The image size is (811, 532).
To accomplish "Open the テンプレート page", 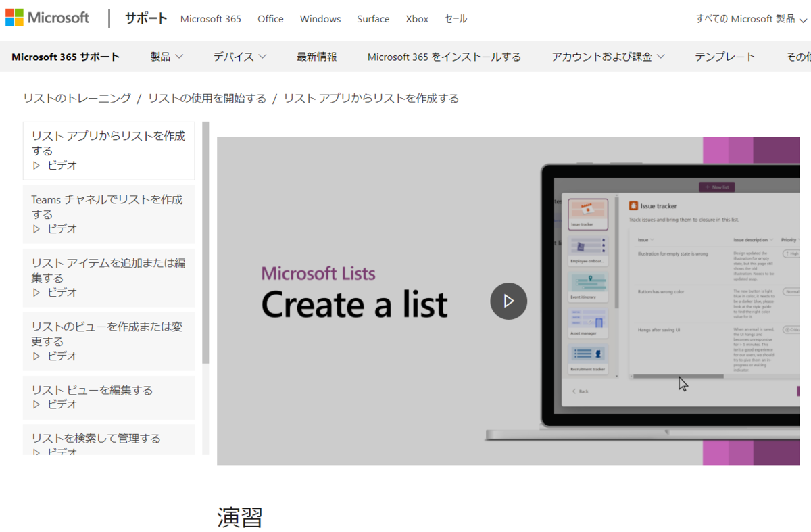I will [724, 57].
